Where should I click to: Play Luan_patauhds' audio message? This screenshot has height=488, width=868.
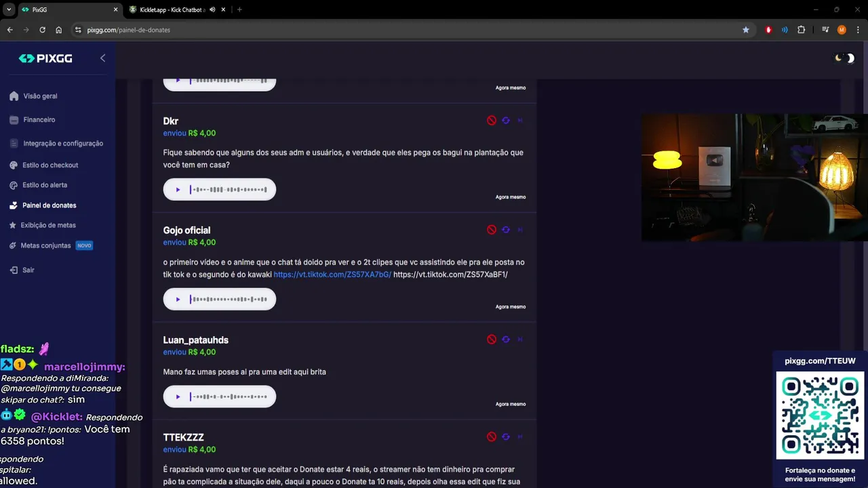point(178,396)
